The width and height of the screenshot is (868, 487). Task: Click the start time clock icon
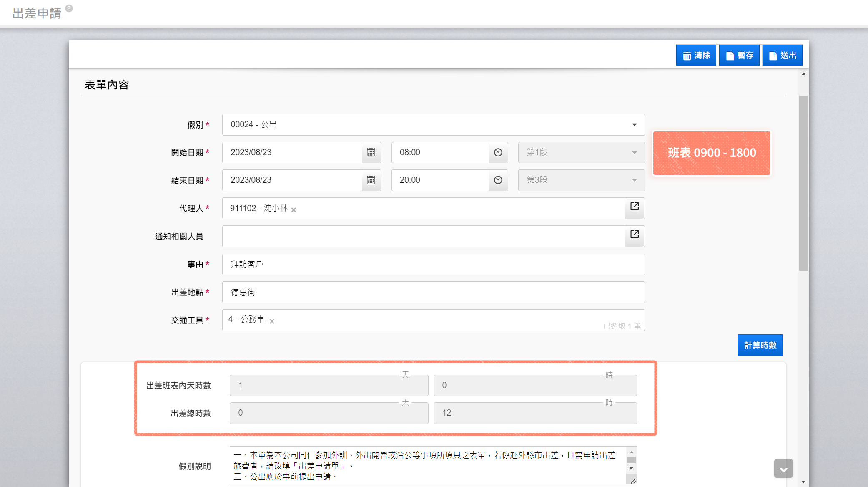[x=498, y=153]
